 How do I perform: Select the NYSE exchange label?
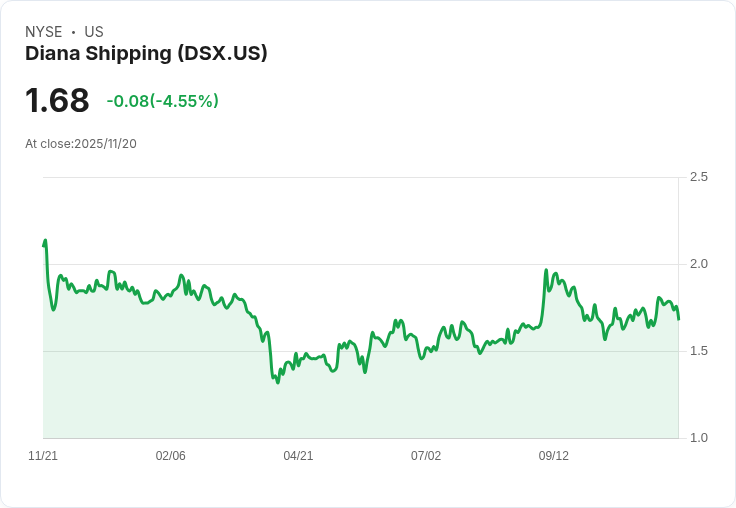(44, 32)
